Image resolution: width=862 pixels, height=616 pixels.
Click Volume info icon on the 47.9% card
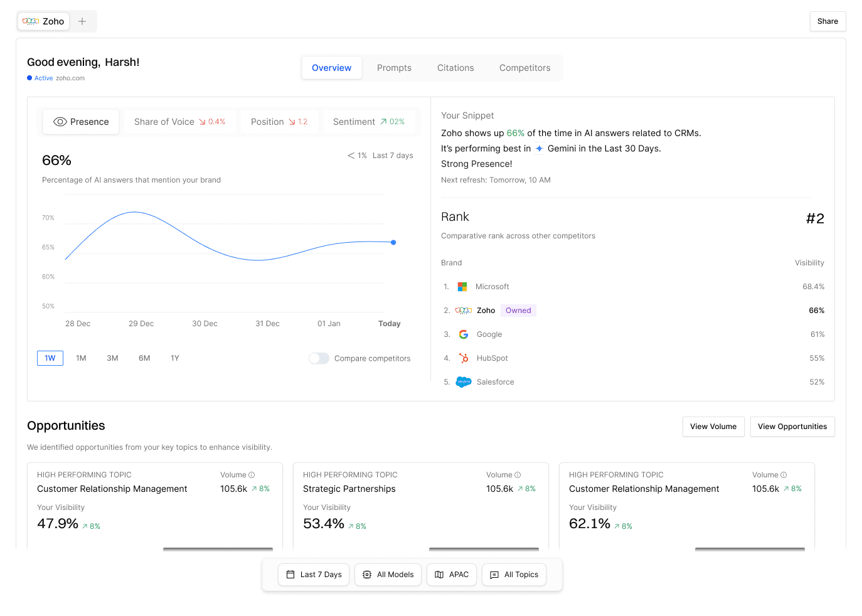tap(252, 475)
